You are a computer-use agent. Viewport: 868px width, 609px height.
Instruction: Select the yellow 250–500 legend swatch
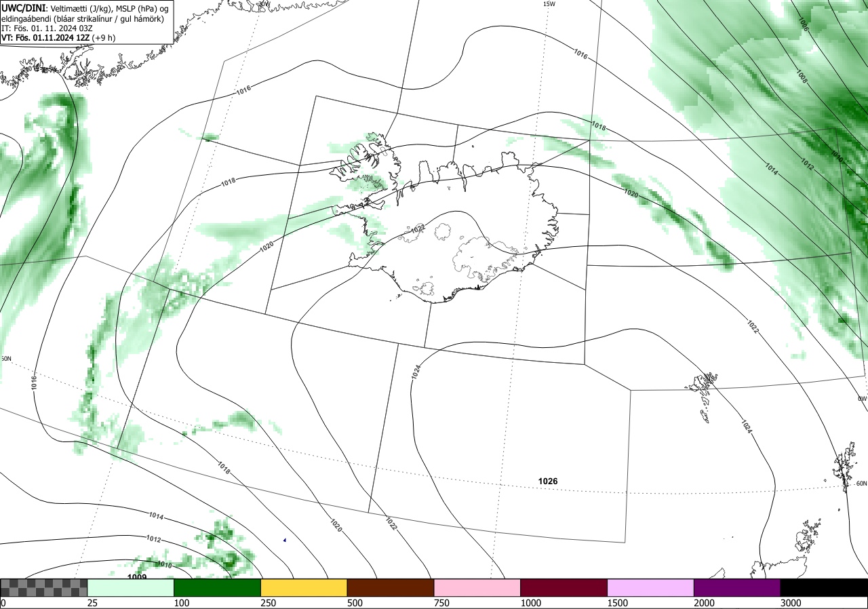304,587
